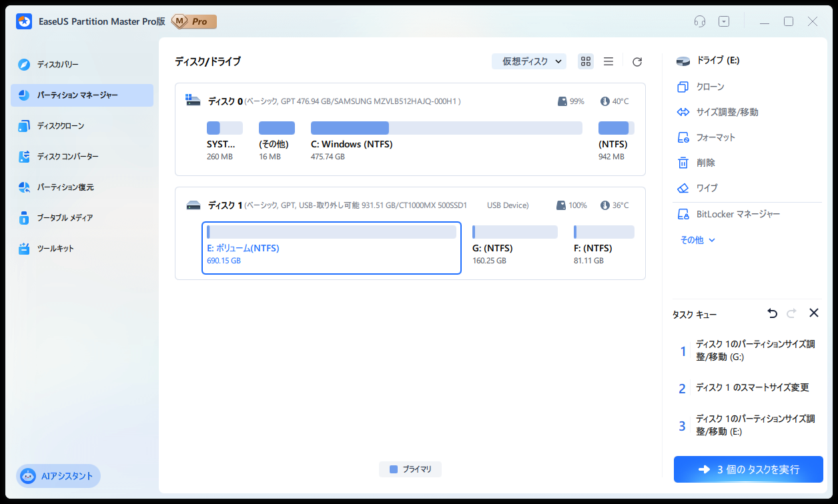Select queued task 1 for G:
The width and height of the screenshot is (838, 504).
point(747,351)
